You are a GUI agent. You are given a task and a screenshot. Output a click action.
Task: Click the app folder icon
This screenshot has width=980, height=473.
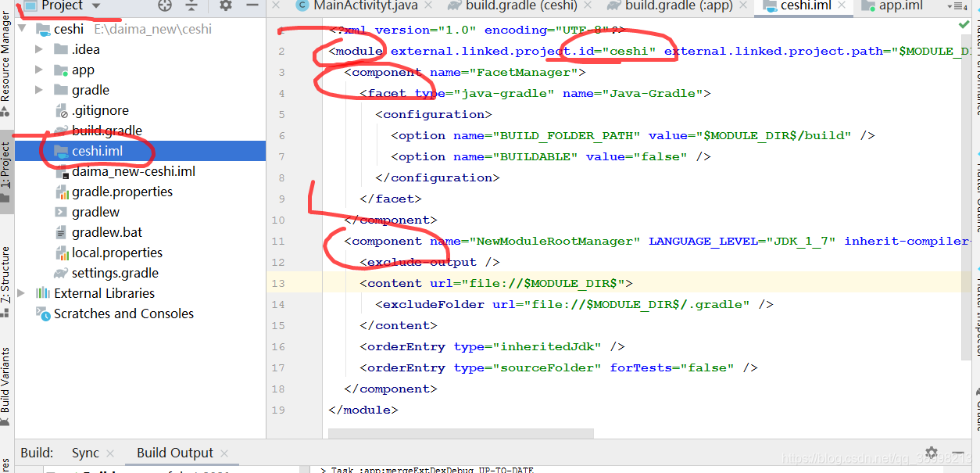[x=61, y=70]
